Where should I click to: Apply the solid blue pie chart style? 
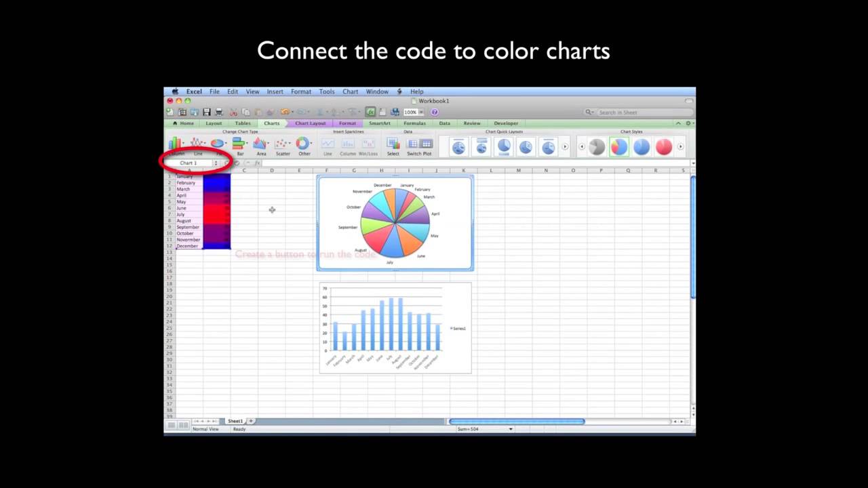click(x=642, y=146)
